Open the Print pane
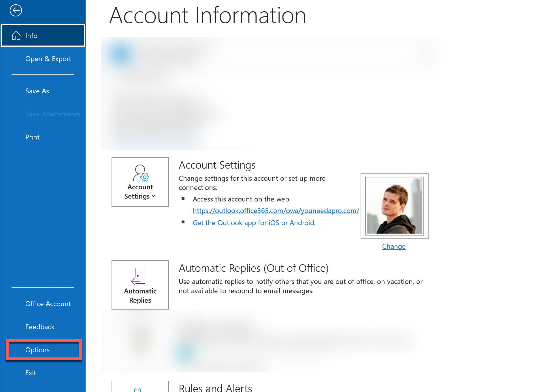The height and width of the screenshot is (392, 539). (32, 137)
